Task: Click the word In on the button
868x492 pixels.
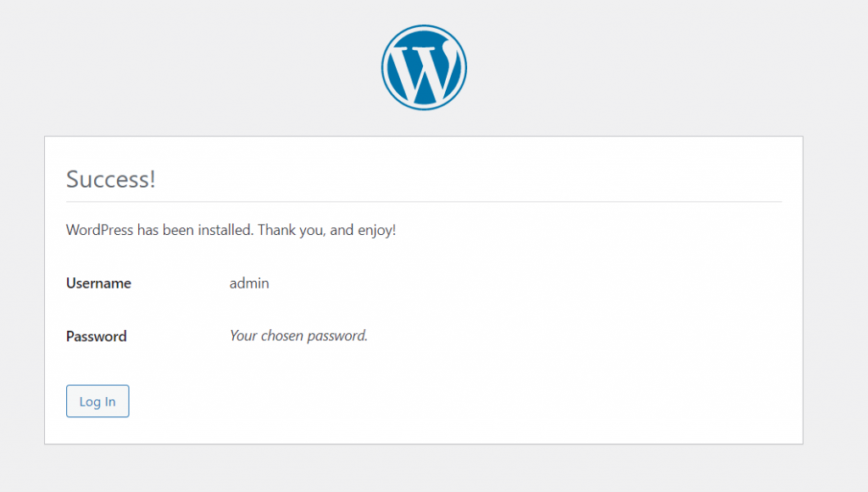Action: click(x=110, y=401)
